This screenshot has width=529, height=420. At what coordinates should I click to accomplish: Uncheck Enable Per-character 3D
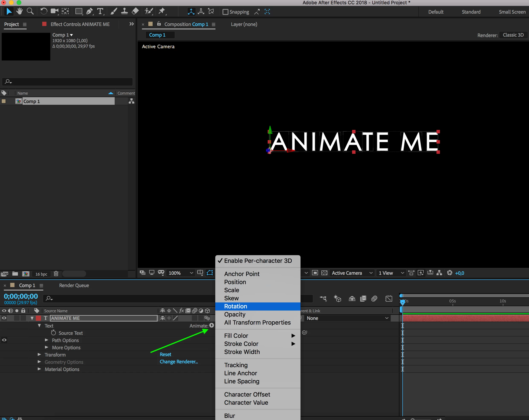point(258,261)
